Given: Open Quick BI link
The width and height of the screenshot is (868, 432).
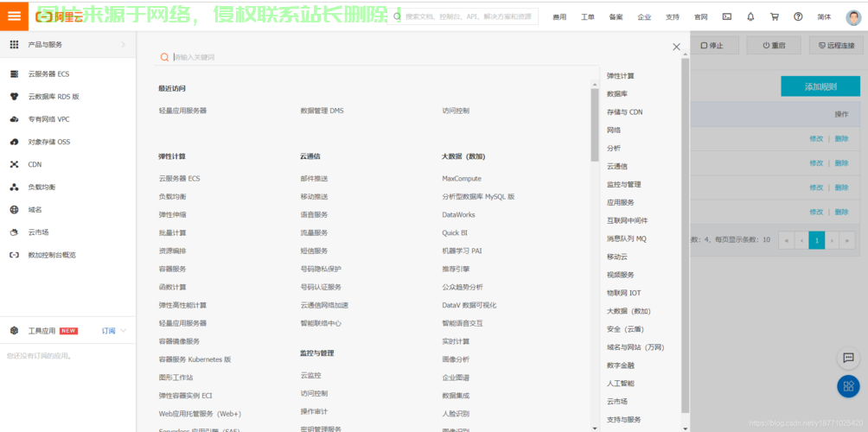Looking at the screenshot, I should click(x=455, y=233).
